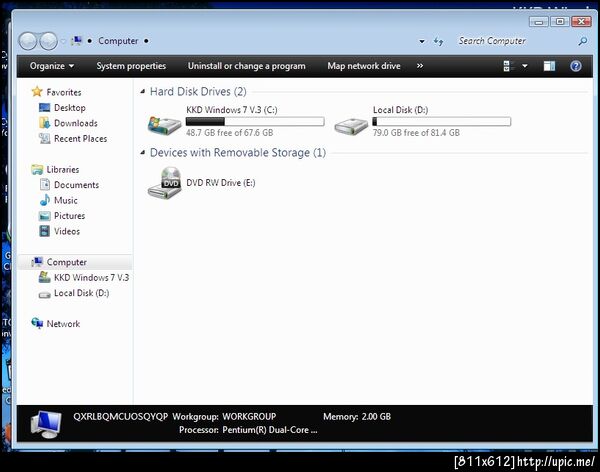
Task: Click the Music note icon in sidebar
Action: pos(45,200)
